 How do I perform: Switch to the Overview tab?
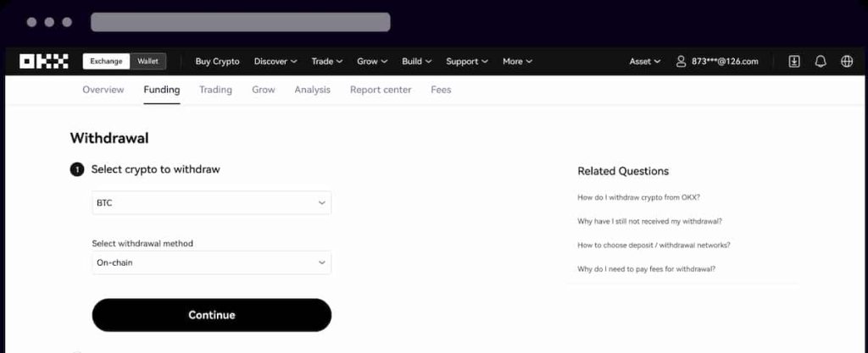[x=103, y=90]
